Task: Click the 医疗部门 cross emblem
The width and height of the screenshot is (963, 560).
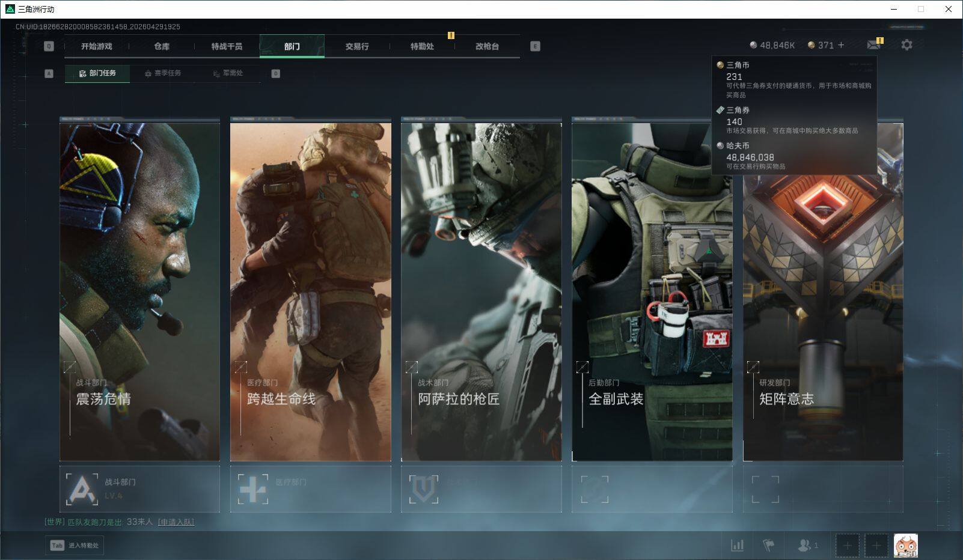Action: tap(252, 489)
